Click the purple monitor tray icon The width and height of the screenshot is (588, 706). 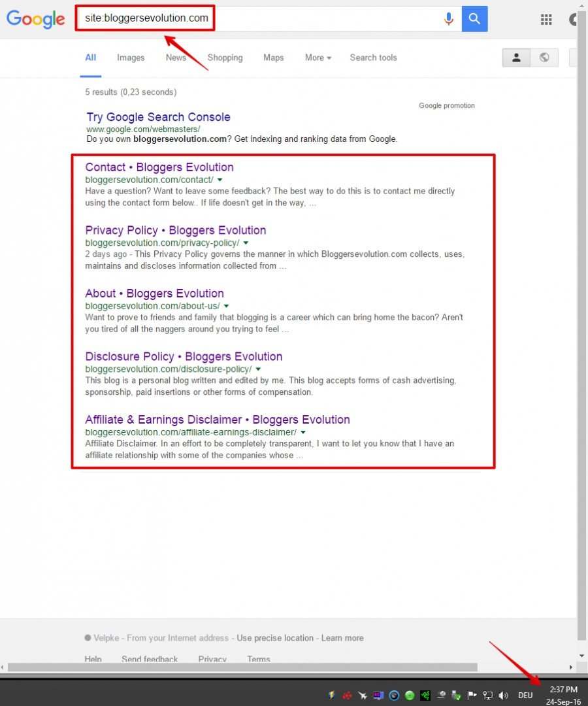pyautogui.click(x=378, y=696)
